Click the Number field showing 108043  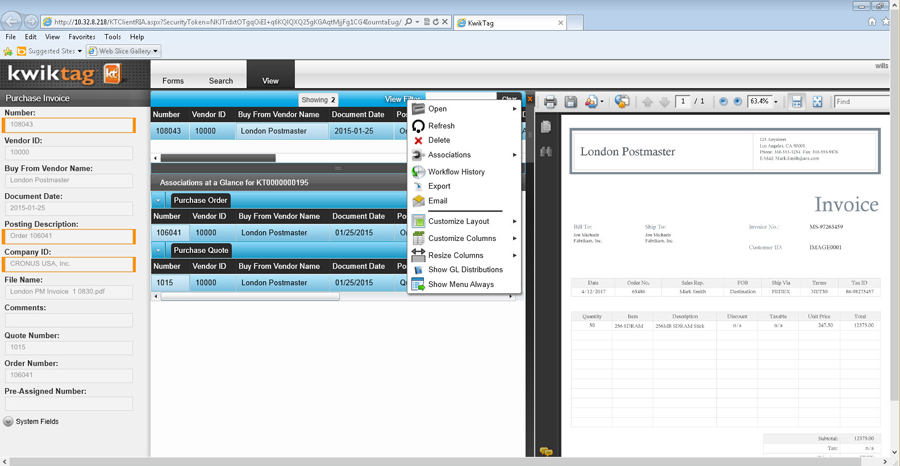69,125
